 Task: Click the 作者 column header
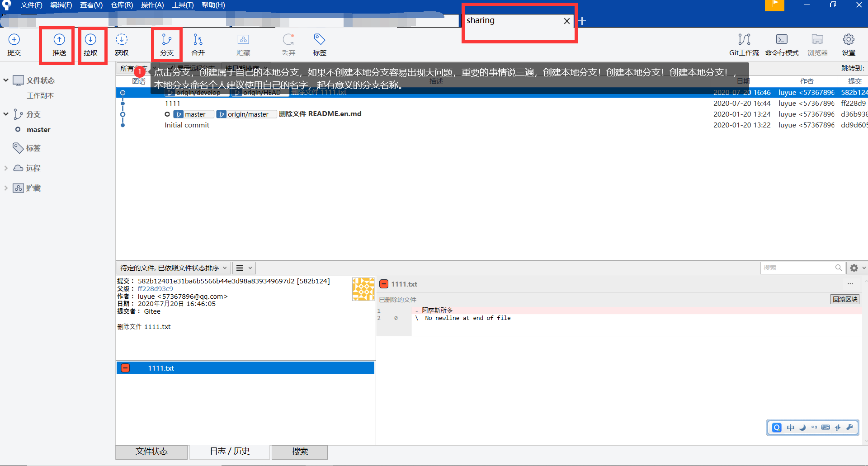(807, 81)
